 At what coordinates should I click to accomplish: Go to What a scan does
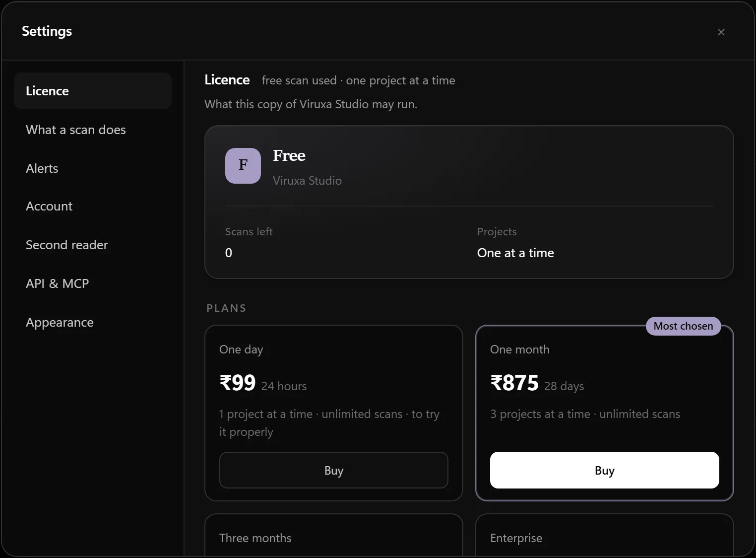tap(93, 130)
